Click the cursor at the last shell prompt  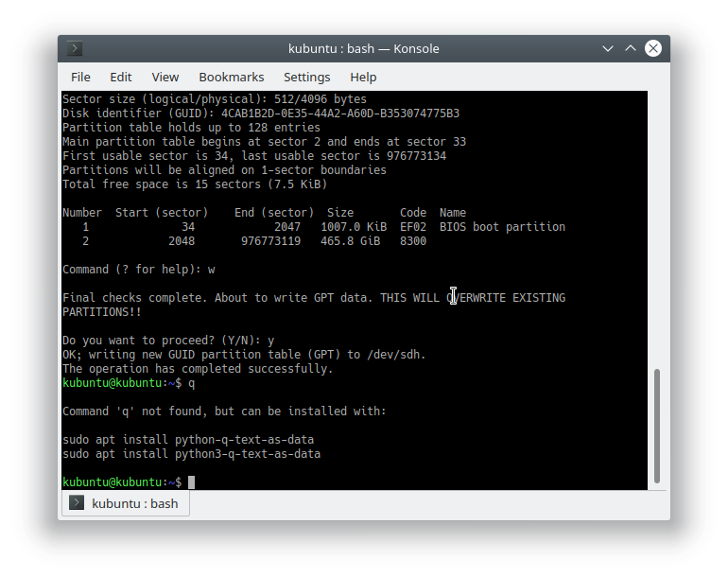(191, 482)
